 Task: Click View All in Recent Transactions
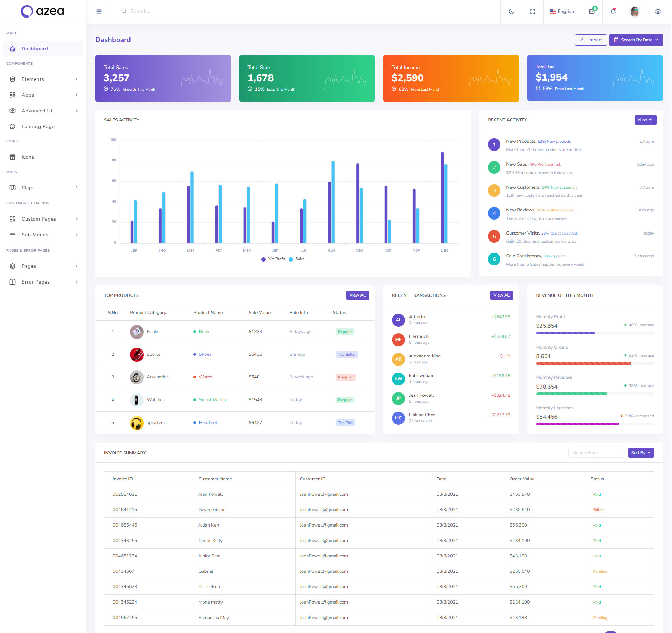tap(501, 295)
